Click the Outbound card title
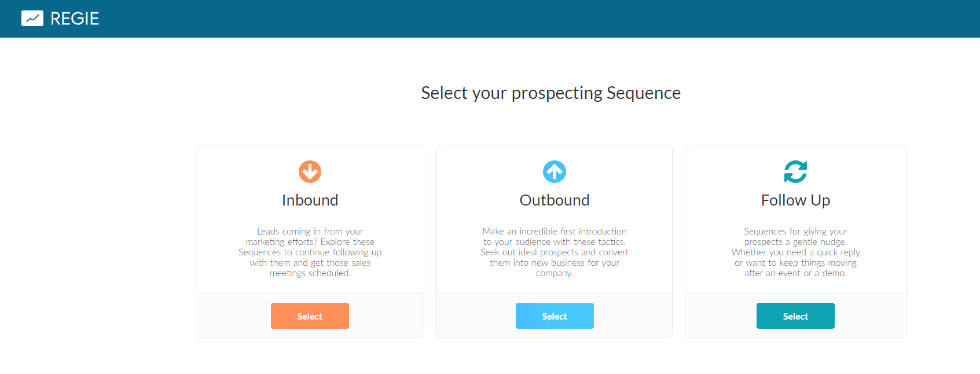 (555, 200)
